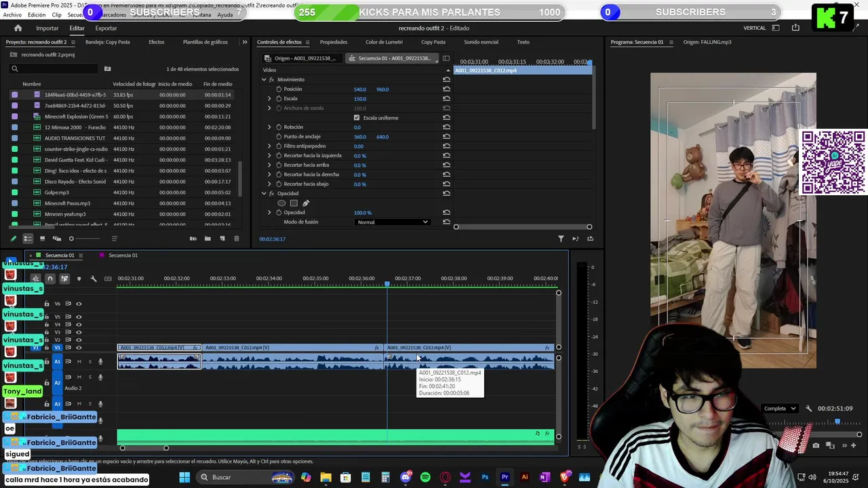
Task: Click the green pencil write-lock icon
Action: pos(13,239)
